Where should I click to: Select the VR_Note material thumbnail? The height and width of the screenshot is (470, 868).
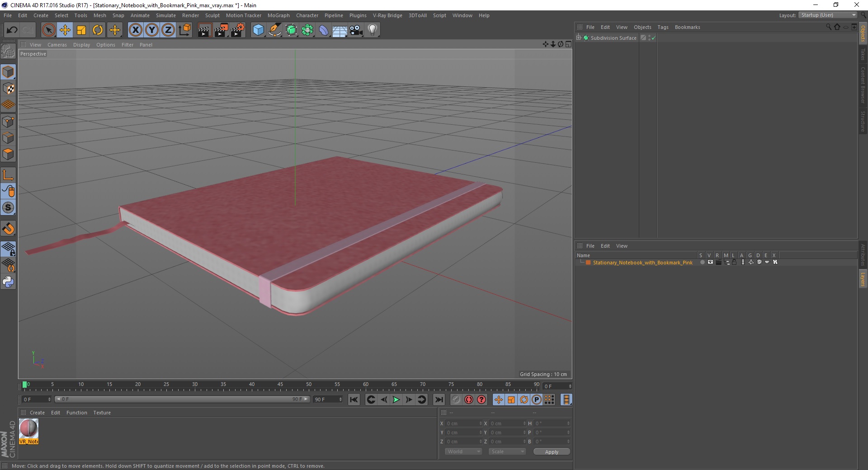(x=28, y=431)
